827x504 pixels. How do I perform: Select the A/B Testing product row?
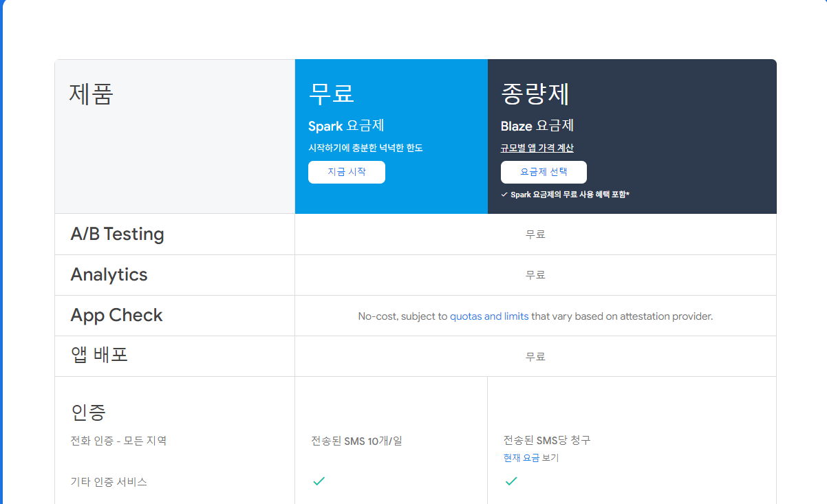[x=416, y=234]
